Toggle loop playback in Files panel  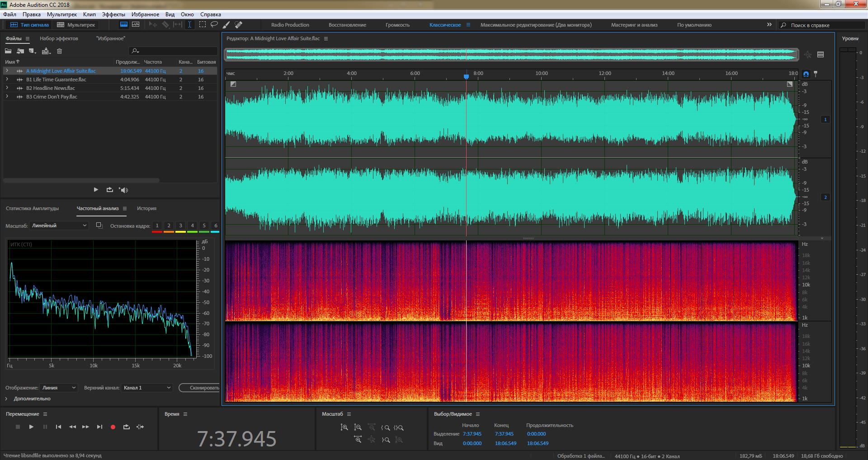click(110, 190)
